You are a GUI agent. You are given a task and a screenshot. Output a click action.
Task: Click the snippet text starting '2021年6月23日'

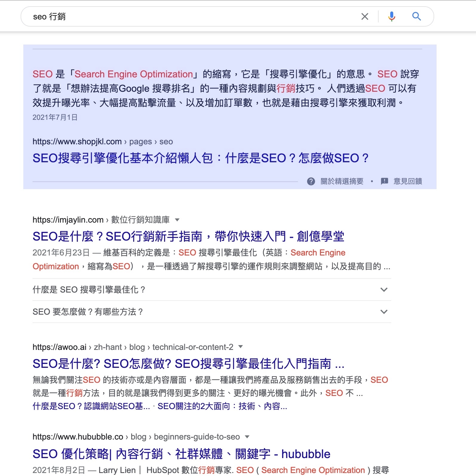(212, 259)
